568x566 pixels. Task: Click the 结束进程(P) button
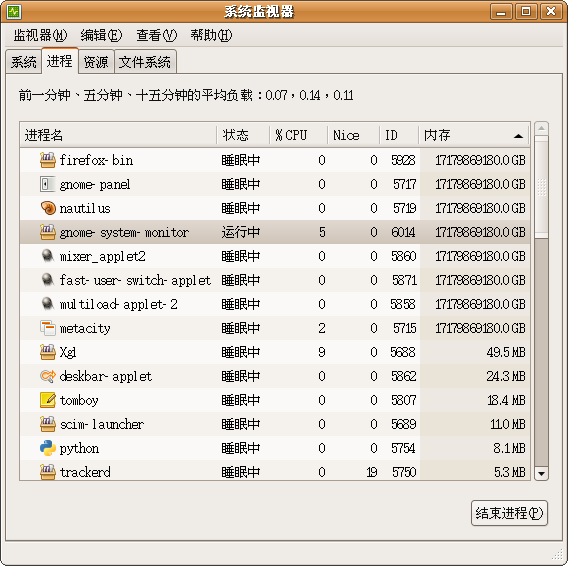tap(509, 513)
